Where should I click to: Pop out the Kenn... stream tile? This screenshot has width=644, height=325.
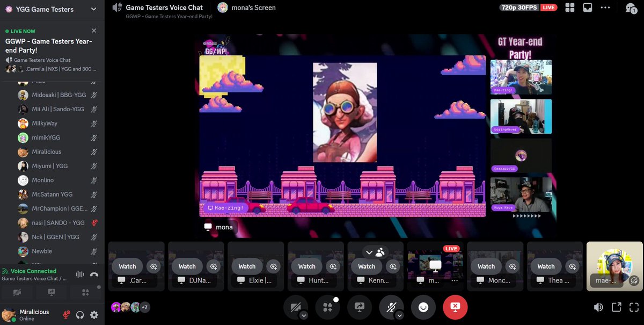pos(393,266)
